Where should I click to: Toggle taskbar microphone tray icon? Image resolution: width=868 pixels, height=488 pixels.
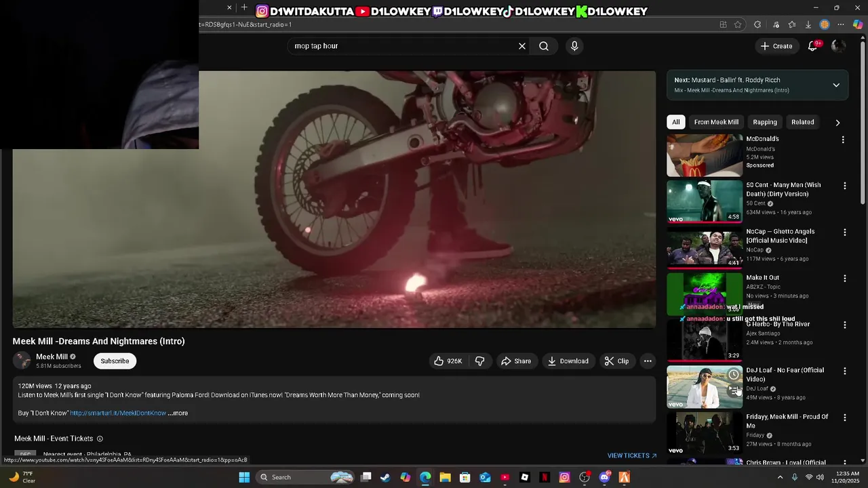794,477
